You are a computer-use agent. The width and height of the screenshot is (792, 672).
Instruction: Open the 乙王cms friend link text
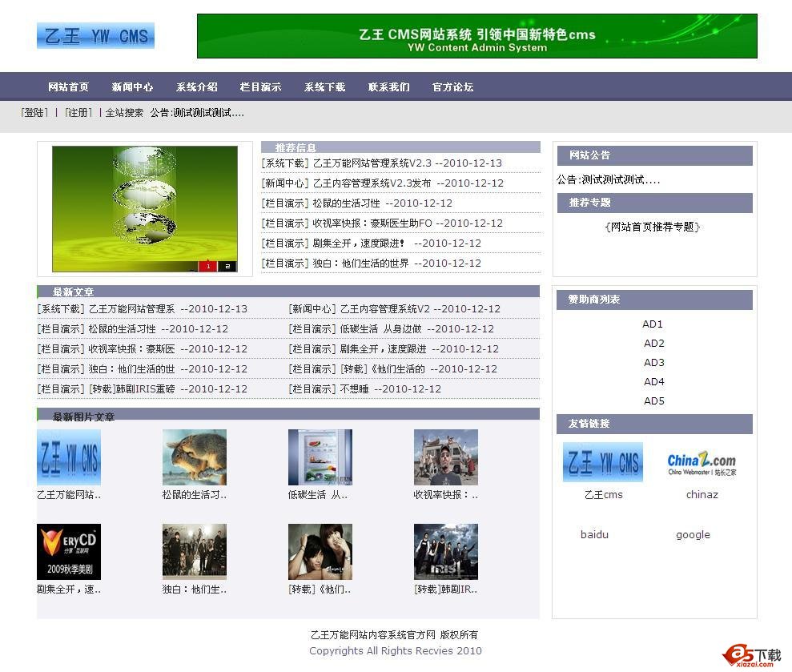pyautogui.click(x=604, y=495)
